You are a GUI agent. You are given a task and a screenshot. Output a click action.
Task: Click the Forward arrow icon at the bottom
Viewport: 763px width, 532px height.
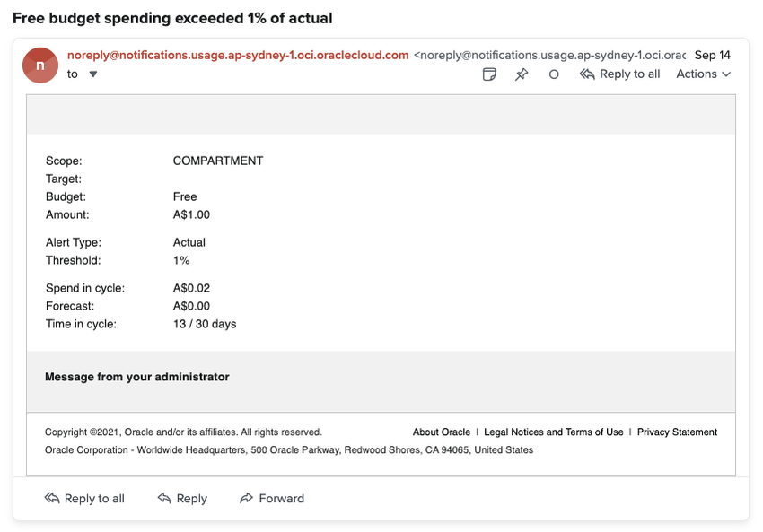[x=247, y=499]
